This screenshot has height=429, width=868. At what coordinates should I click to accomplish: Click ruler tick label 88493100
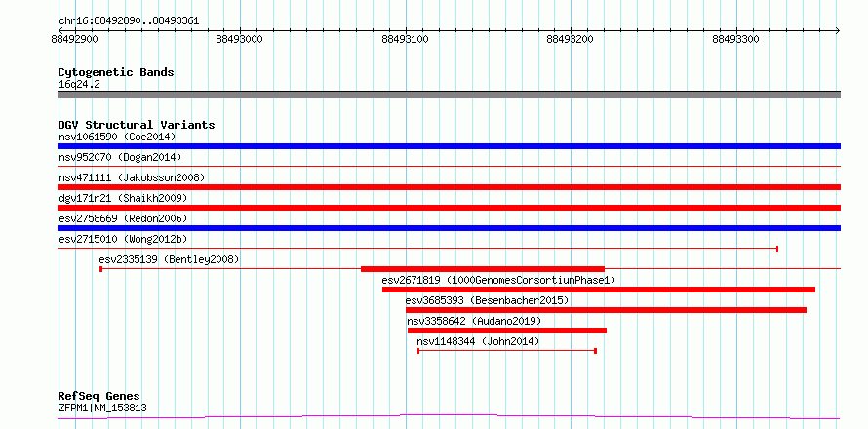coord(405,40)
